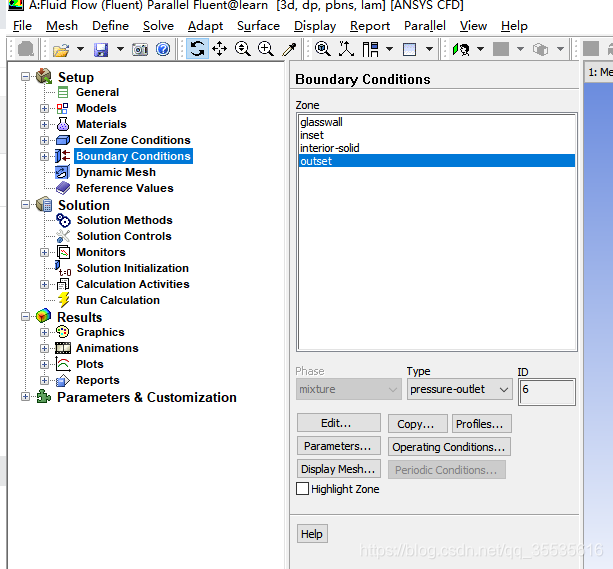613x569 pixels.
Task: Click the Edit... button
Action: (x=339, y=423)
